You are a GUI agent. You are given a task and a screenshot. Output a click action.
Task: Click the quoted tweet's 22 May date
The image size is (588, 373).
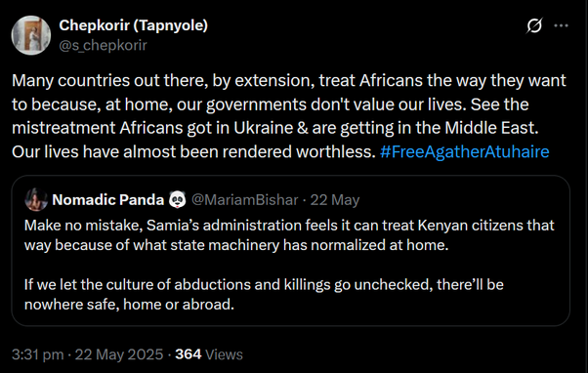tap(335, 200)
